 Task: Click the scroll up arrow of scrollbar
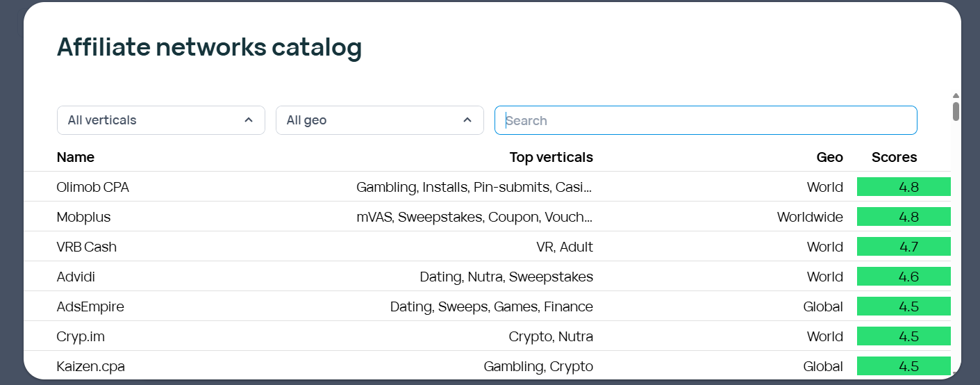click(x=956, y=96)
